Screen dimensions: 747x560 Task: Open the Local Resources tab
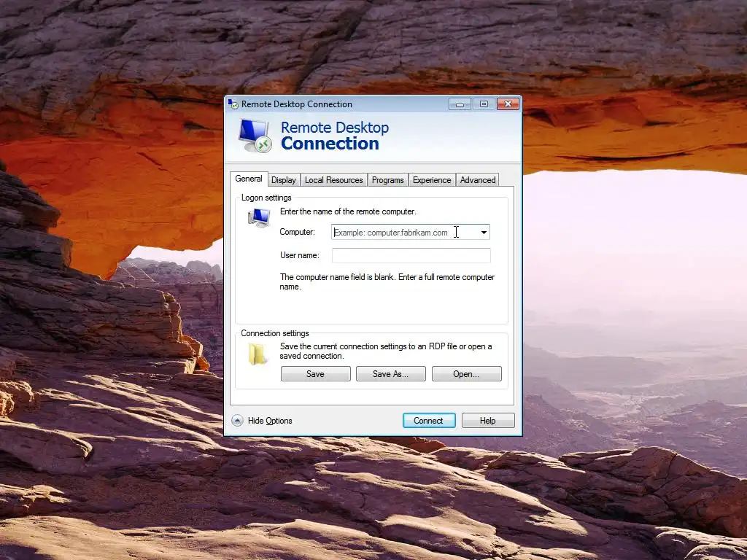[x=333, y=180]
